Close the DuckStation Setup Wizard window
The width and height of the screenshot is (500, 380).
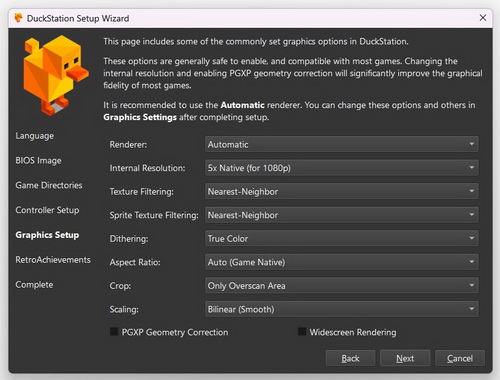point(483,18)
